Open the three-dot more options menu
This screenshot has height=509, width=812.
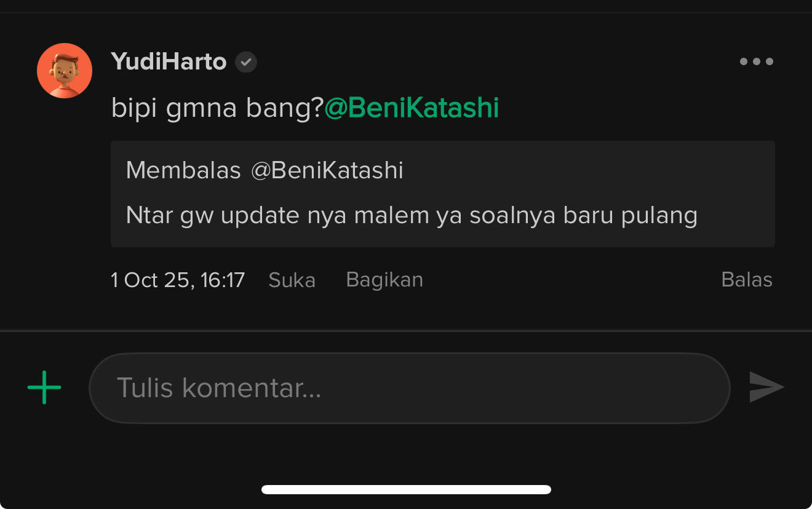click(x=756, y=61)
